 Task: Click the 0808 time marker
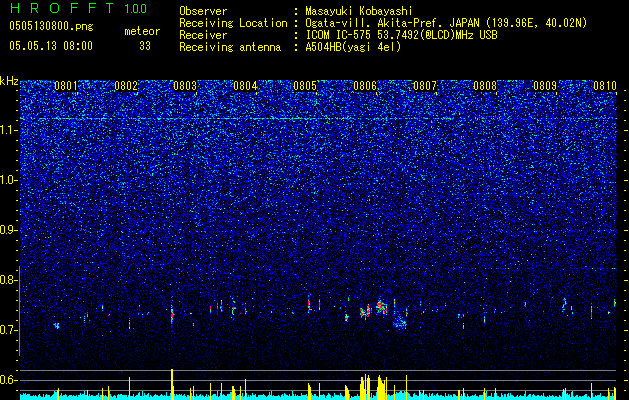pos(485,86)
